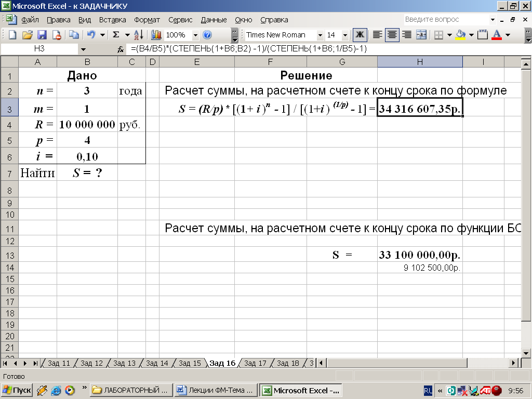Open the Формат menu
The height and width of the screenshot is (399, 532).
[147, 20]
